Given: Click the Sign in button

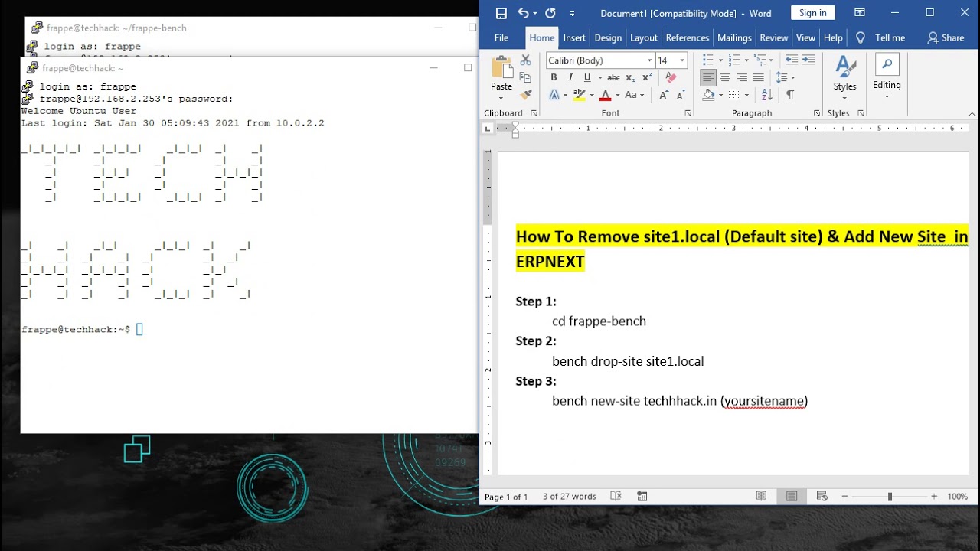Looking at the screenshot, I should pos(812,13).
